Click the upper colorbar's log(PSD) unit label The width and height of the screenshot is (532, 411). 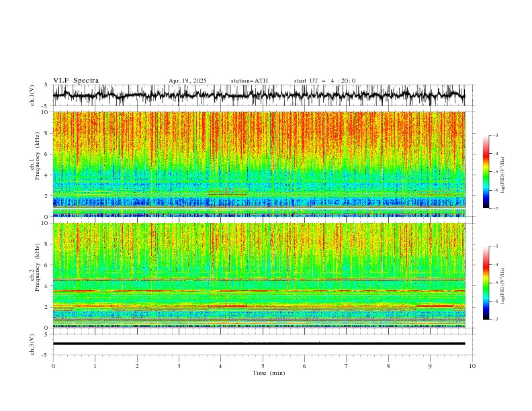(502, 175)
